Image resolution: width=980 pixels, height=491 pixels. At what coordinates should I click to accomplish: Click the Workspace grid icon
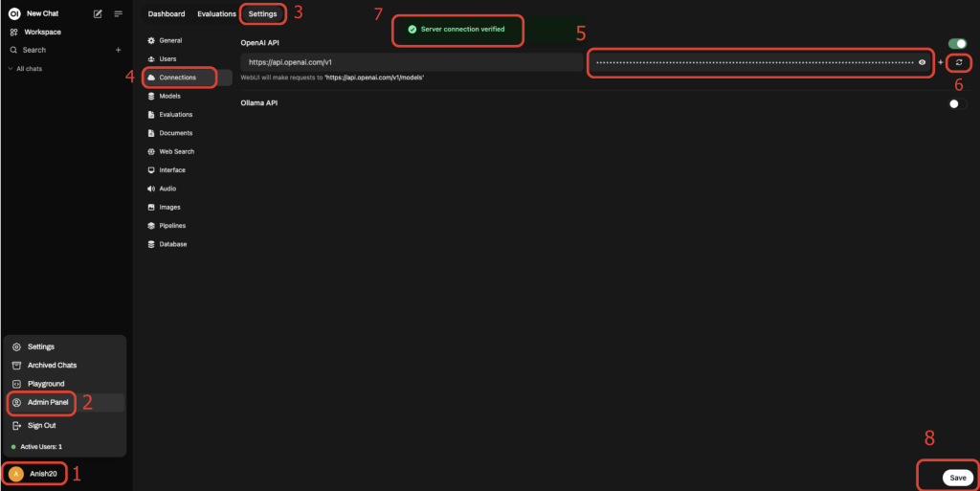13,32
